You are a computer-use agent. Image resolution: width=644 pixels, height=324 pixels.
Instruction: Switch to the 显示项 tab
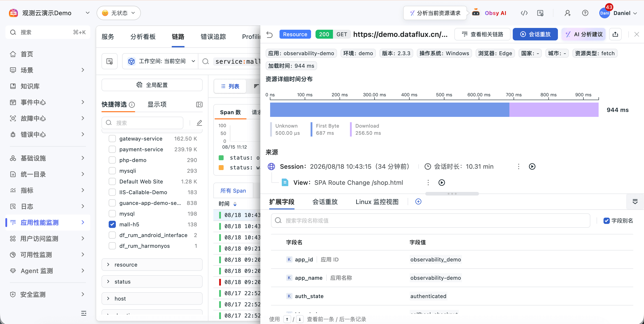click(157, 104)
